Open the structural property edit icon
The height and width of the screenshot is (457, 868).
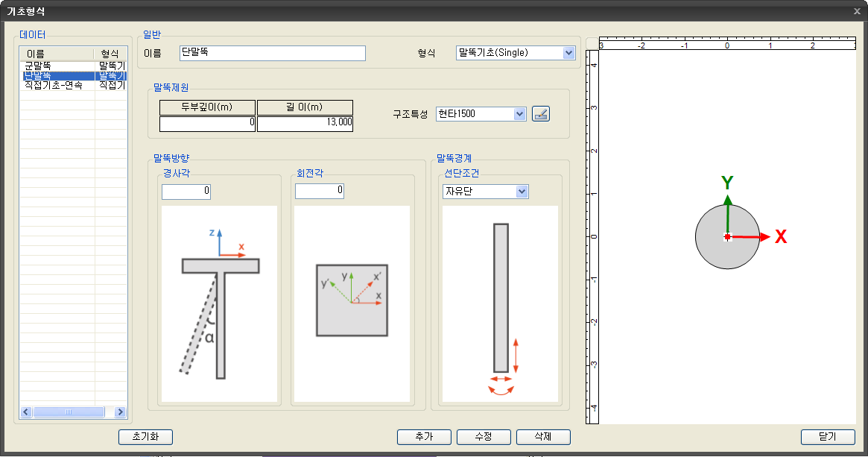pos(541,113)
